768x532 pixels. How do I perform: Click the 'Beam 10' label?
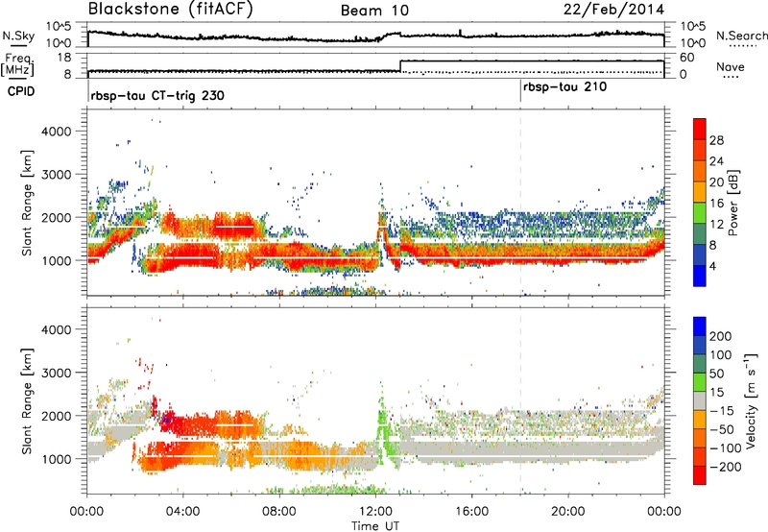tap(374, 11)
